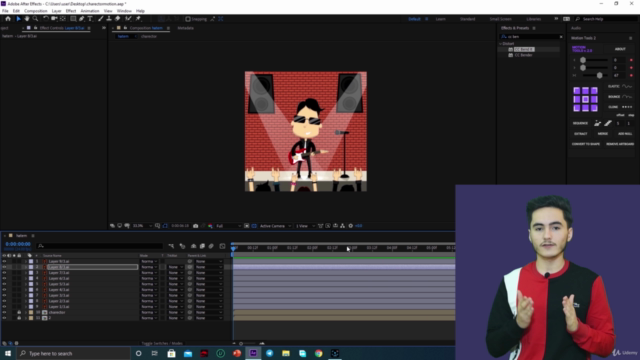
Task: Click center anchor point square in Motion Tools
Action: (585, 99)
